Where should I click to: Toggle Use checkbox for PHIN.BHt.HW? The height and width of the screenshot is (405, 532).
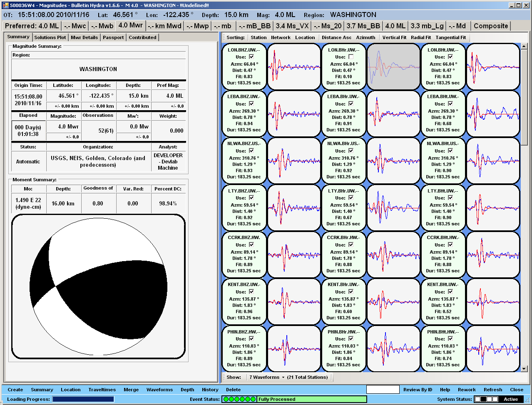pyautogui.click(x=450, y=338)
